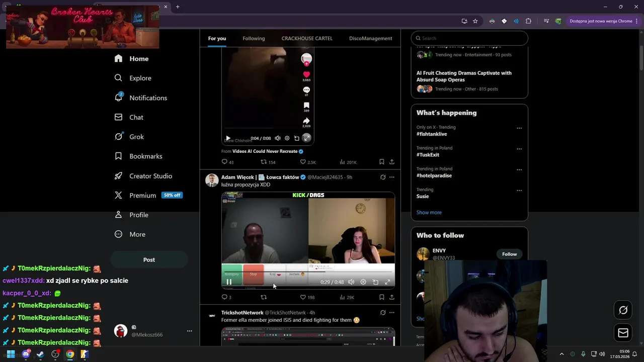Screen dimensions: 644x362
Task: Open Premium subscription page
Action: pyautogui.click(x=148, y=195)
